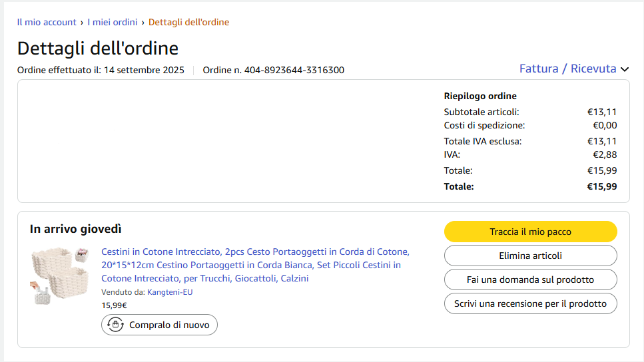Open the Fattura / Ricevuta dropdown label

click(567, 69)
